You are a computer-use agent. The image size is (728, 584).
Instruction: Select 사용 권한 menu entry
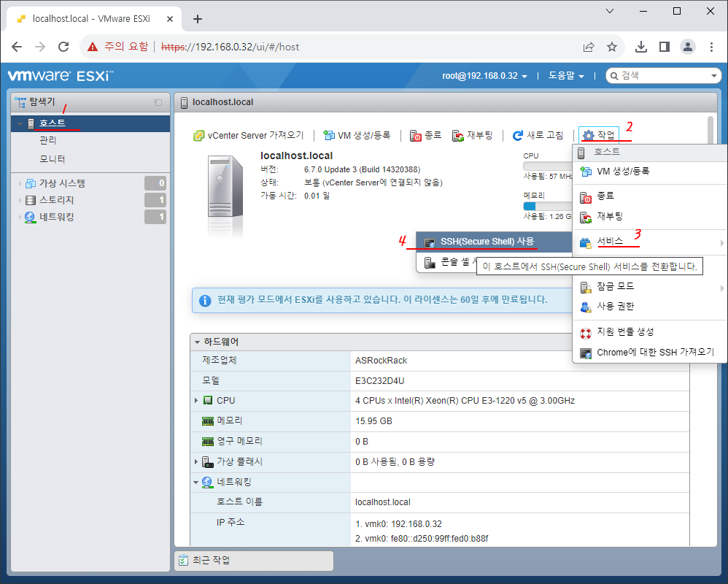(x=650, y=307)
